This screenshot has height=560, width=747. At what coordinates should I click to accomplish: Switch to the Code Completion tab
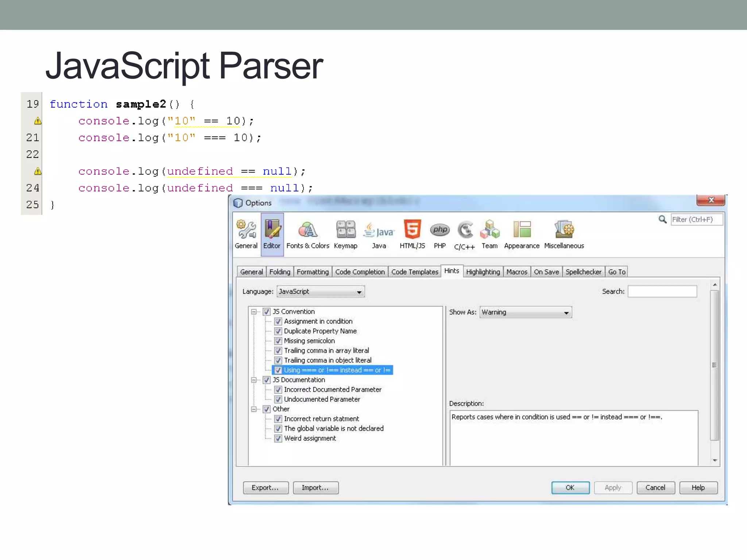click(x=360, y=272)
